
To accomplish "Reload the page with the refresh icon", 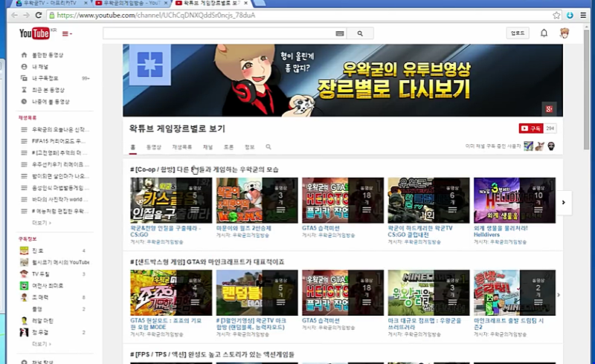I will click(x=39, y=15).
